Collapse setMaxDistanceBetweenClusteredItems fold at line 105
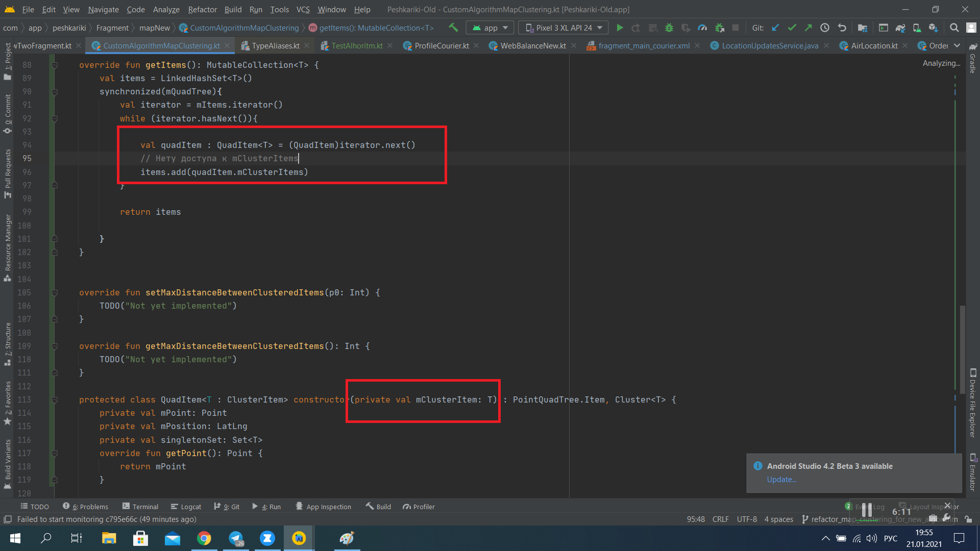The image size is (980, 551). [55, 293]
